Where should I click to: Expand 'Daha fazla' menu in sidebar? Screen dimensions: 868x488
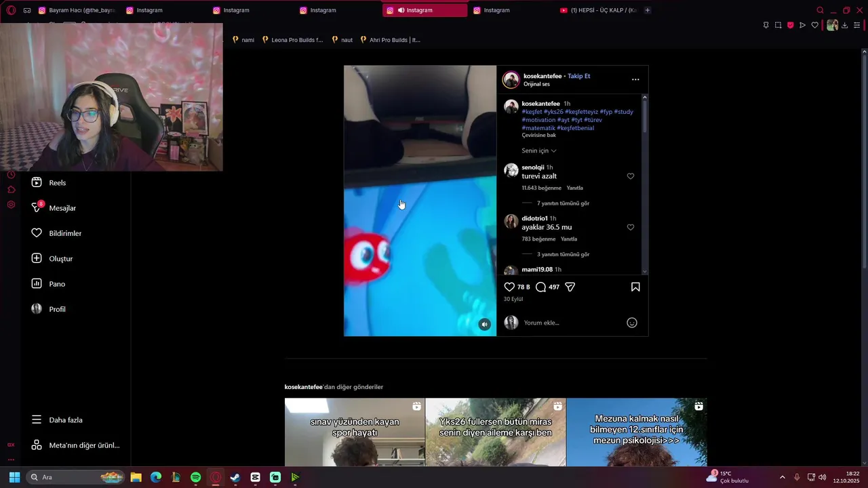[57, 420]
